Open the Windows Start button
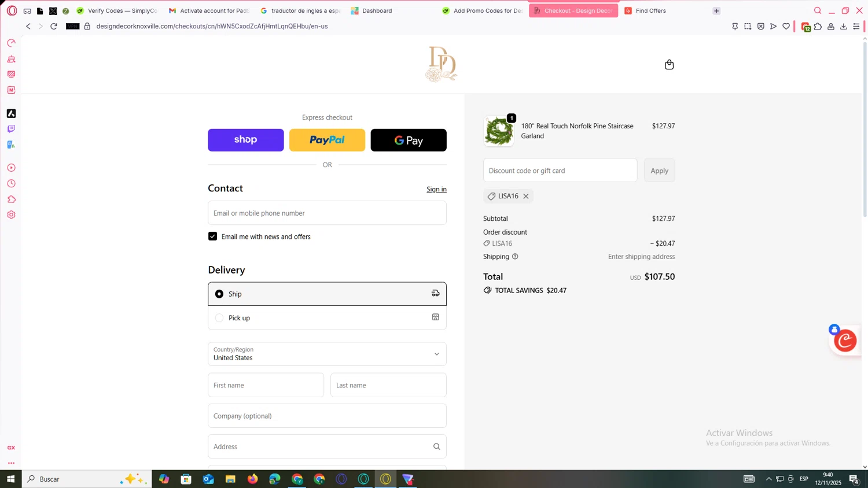This screenshot has width=868, height=488. click(x=10, y=479)
